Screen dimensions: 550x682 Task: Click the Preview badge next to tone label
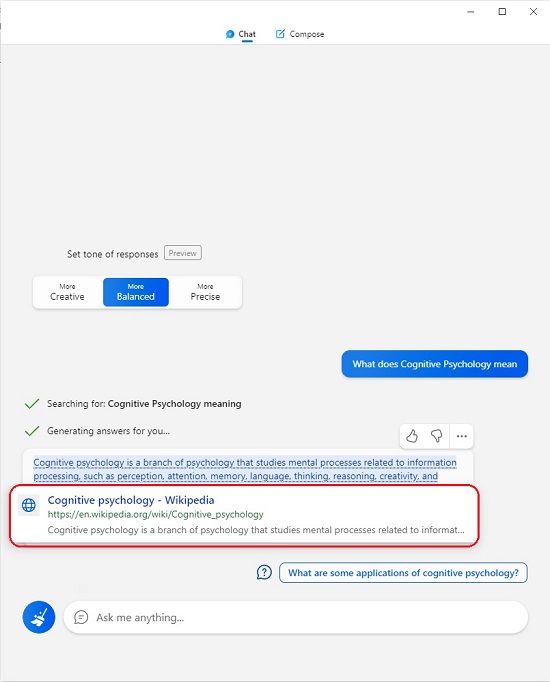pos(183,253)
